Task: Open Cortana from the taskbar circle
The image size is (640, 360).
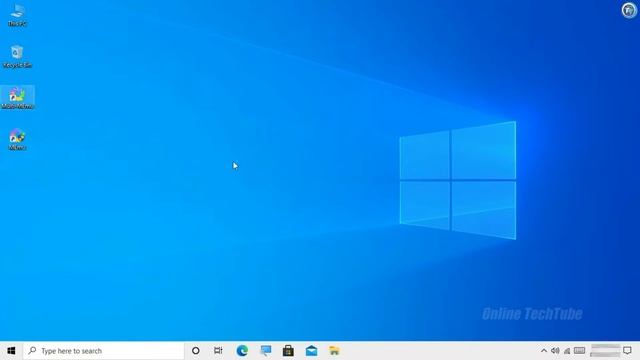Action: pos(196,351)
